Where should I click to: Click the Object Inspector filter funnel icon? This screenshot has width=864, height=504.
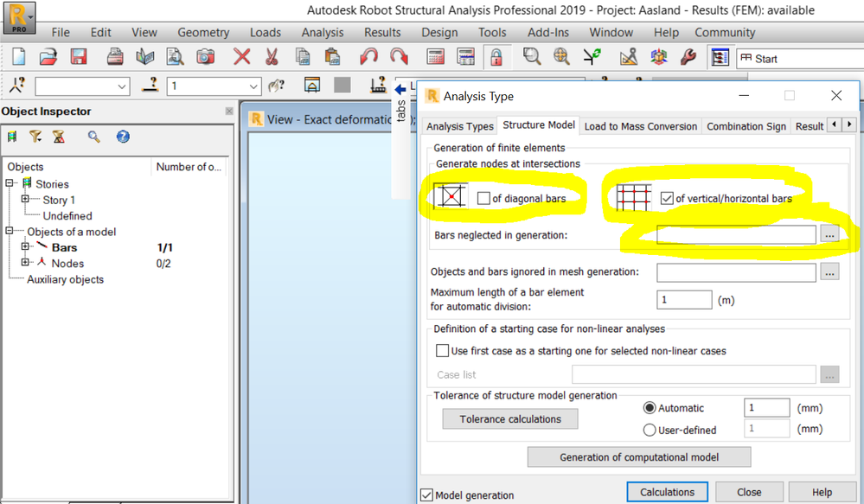pyautogui.click(x=35, y=137)
